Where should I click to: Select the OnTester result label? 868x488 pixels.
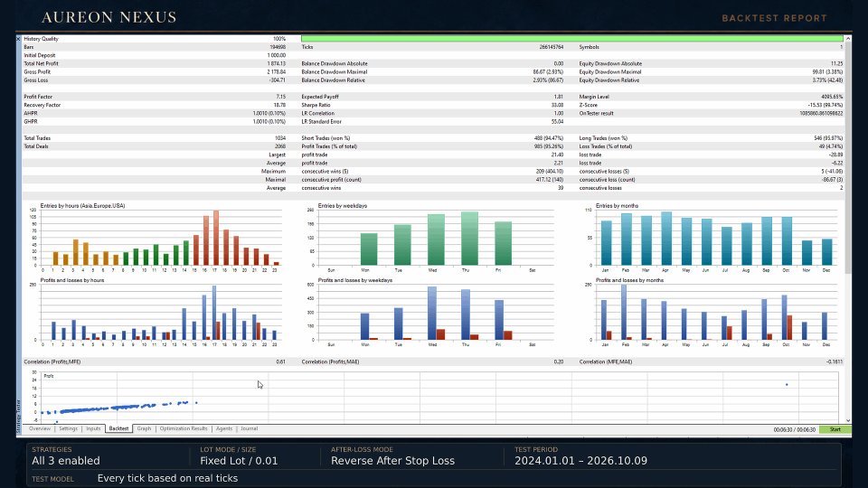click(596, 114)
